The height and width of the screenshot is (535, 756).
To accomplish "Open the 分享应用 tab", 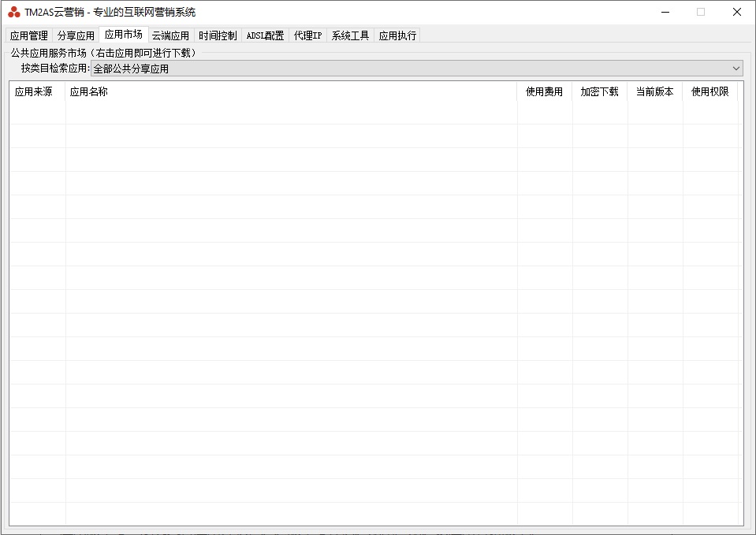I will tap(76, 35).
